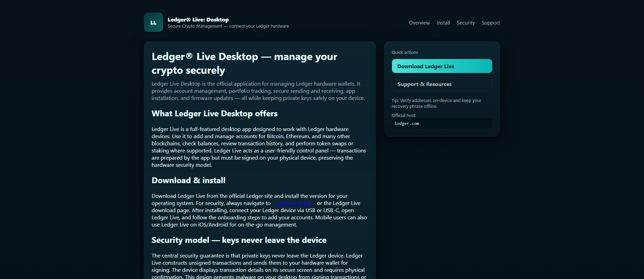644x279 pixels.
Task: Click the Download Ledger Live button
Action: tap(442, 66)
